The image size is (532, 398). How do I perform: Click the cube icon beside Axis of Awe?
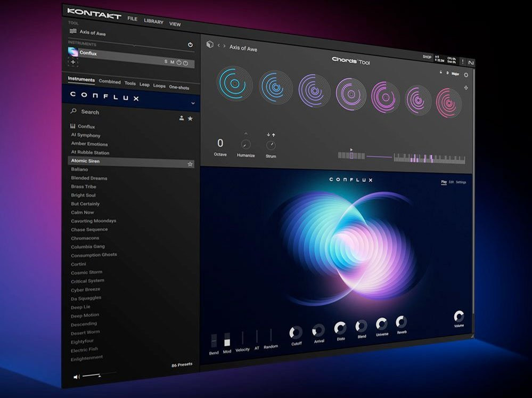point(210,45)
